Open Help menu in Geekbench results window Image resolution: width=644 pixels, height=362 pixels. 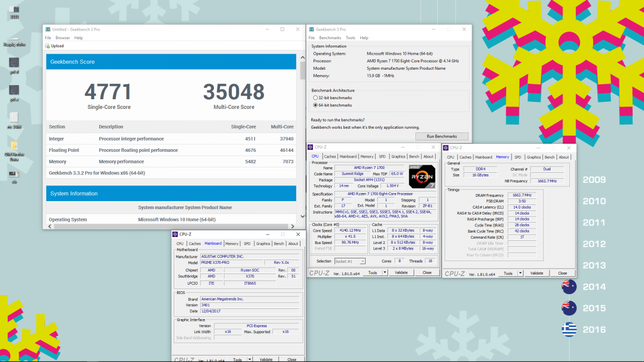(x=79, y=38)
